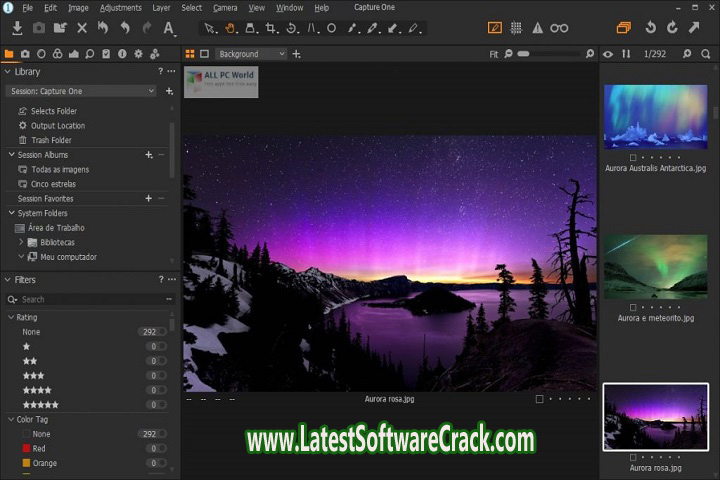Image resolution: width=720 pixels, height=480 pixels.
Task: Click the Edit Selected Variants stacked icon
Action: pyautogui.click(x=624, y=28)
